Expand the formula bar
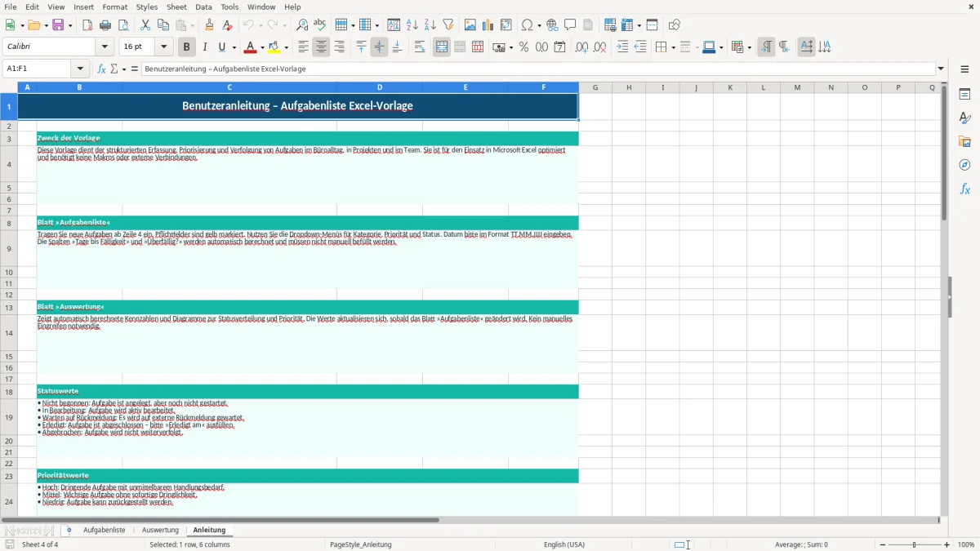This screenshot has width=980, height=551. click(941, 69)
